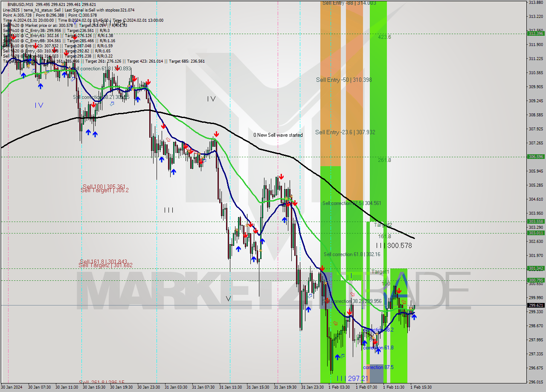
Task: Click the 'Time A:2024.01.31 20:00:00' info line
Action: (x=28, y=20)
